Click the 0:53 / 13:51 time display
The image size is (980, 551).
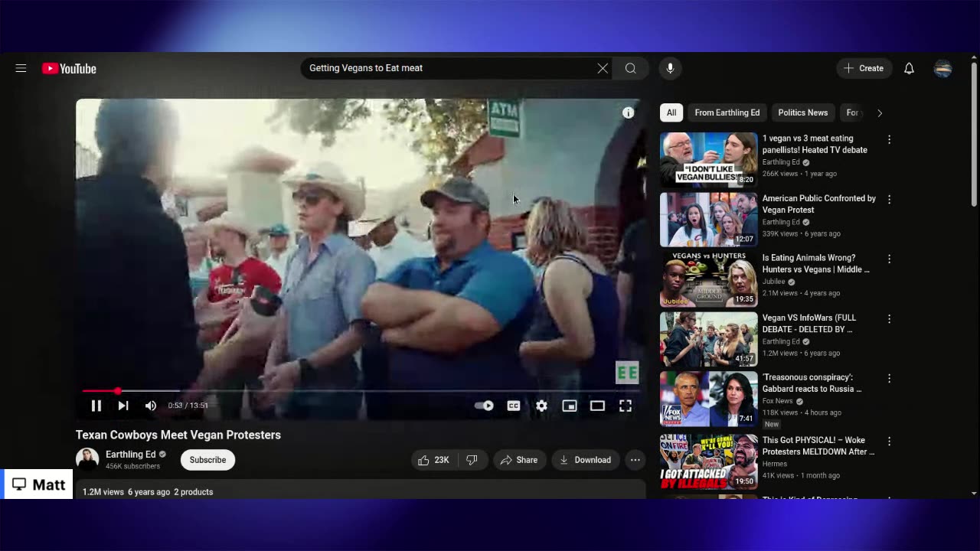188,406
